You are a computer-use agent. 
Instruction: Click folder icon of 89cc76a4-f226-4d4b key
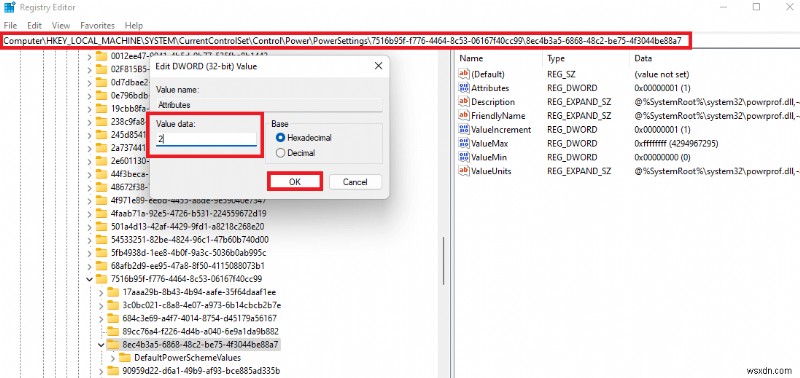tap(113, 332)
